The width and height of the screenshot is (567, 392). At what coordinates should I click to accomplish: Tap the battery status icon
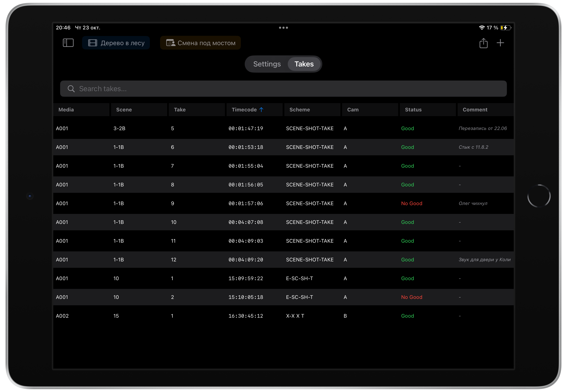pyautogui.click(x=506, y=28)
